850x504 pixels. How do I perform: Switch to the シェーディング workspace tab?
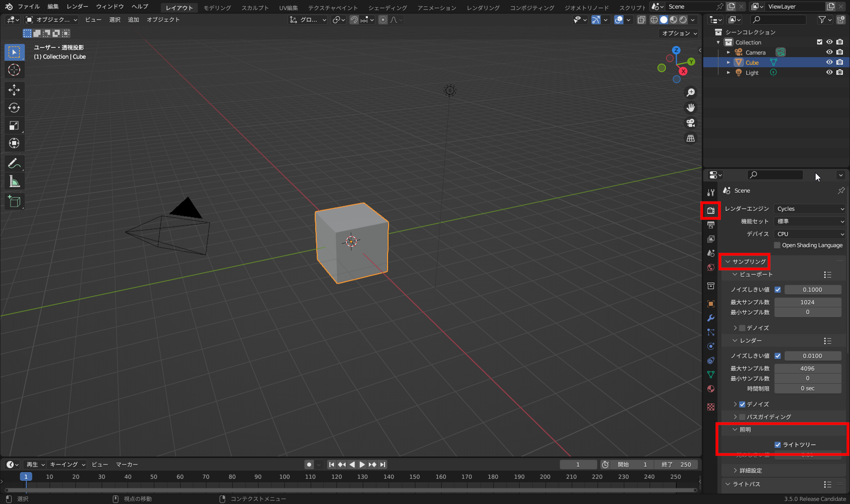point(388,8)
